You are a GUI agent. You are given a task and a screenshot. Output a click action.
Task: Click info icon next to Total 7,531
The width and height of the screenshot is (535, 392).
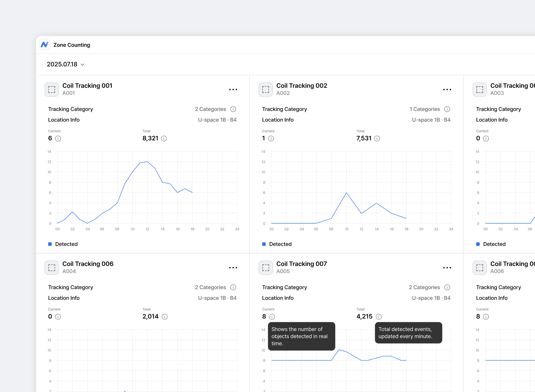pyautogui.click(x=377, y=138)
